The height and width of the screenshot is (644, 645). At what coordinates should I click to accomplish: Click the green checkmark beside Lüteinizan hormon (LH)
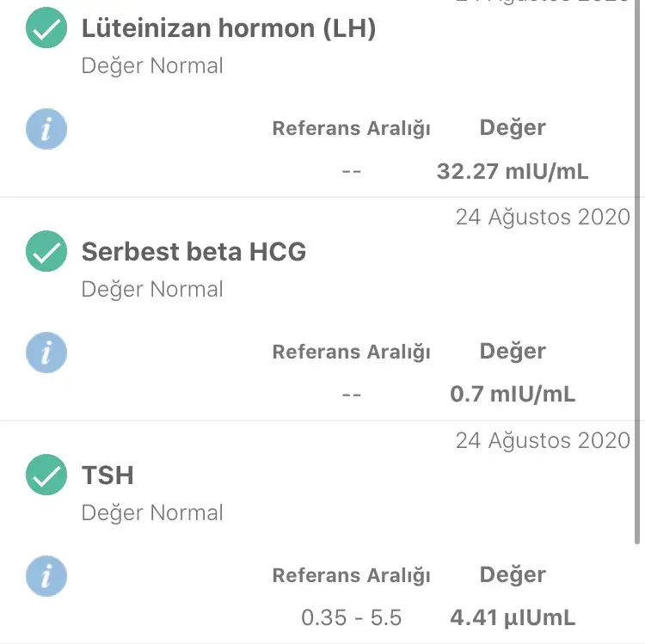point(46,29)
